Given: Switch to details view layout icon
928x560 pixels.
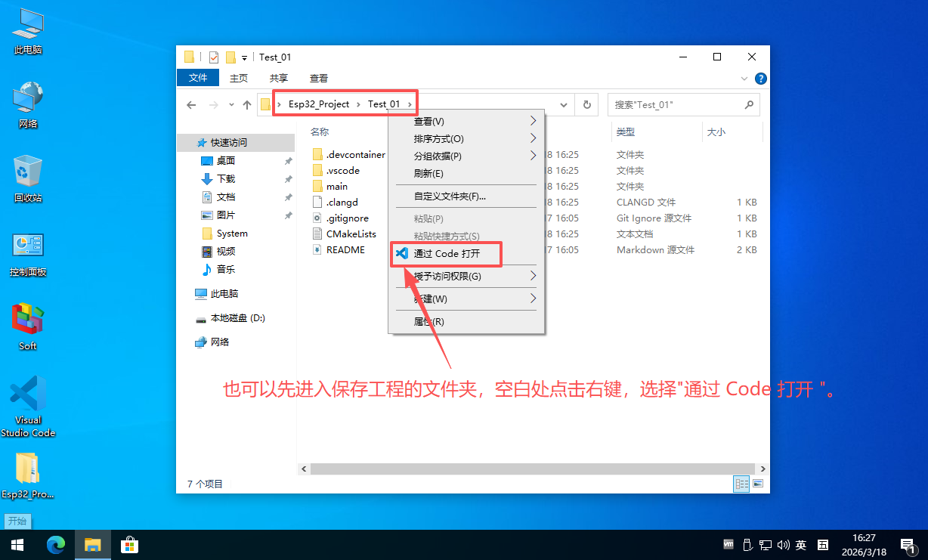Looking at the screenshot, I should click(x=741, y=484).
